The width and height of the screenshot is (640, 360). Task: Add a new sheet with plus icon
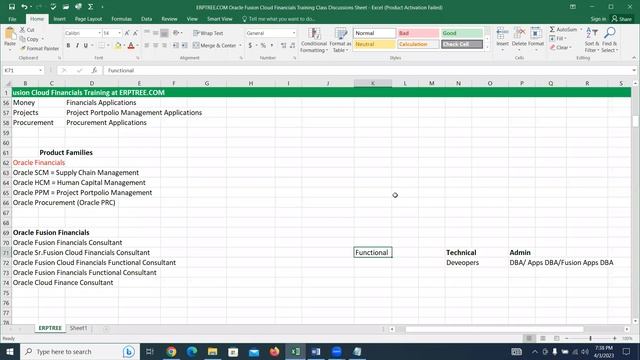[x=106, y=328]
